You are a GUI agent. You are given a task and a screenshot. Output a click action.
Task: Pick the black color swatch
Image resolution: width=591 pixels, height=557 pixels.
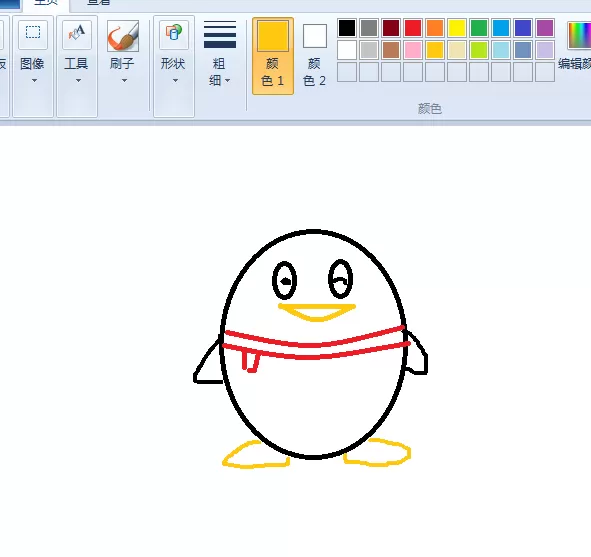click(x=347, y=28)
